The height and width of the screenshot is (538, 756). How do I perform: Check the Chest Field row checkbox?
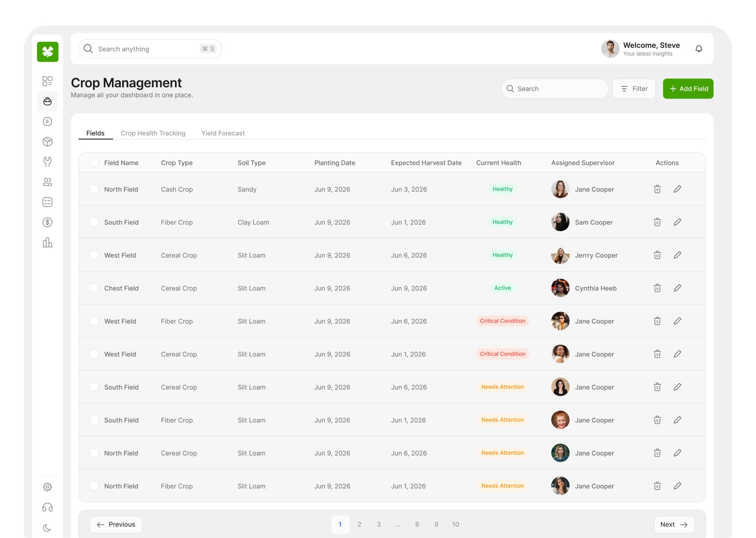click(94, 288)
